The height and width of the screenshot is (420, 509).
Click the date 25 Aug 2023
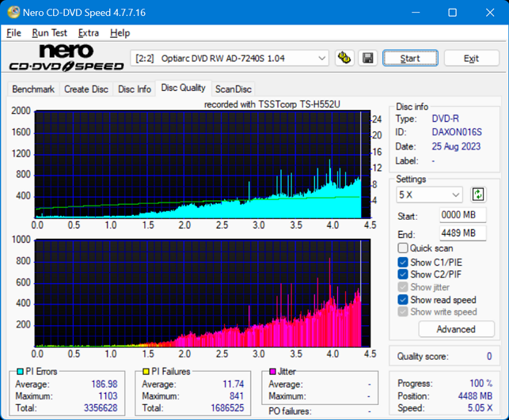click(x=456, y=146)
